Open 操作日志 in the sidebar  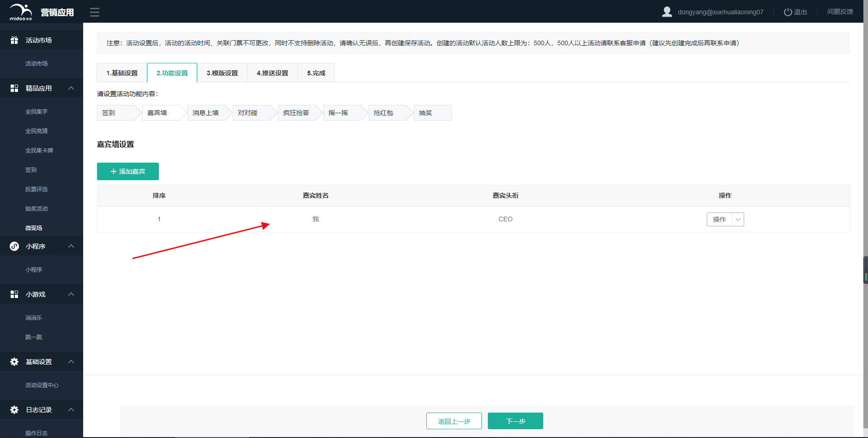(x=36, y=433)
